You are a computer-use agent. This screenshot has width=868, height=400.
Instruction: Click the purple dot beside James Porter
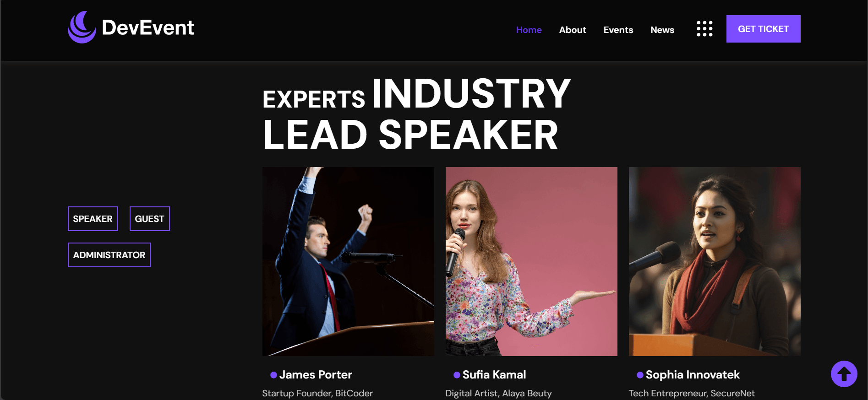coord(273,375)
